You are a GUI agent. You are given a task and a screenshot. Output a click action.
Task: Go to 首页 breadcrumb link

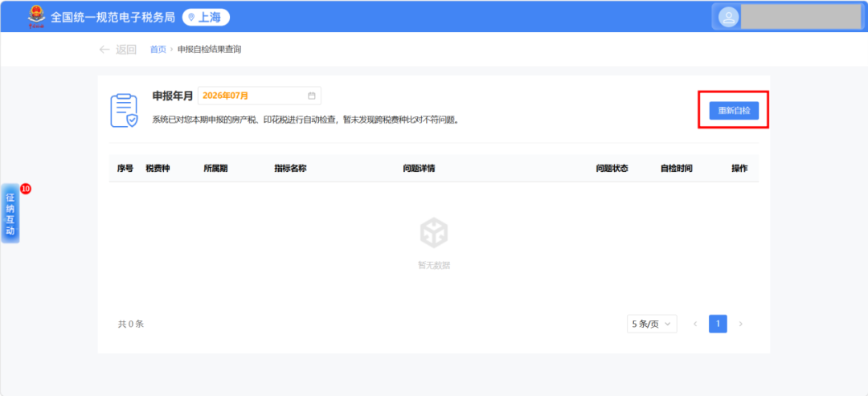coord(158,50)
